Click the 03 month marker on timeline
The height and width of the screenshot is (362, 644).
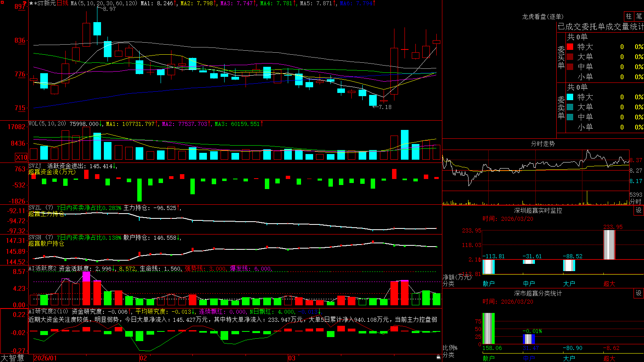click(x=292, y=358)
